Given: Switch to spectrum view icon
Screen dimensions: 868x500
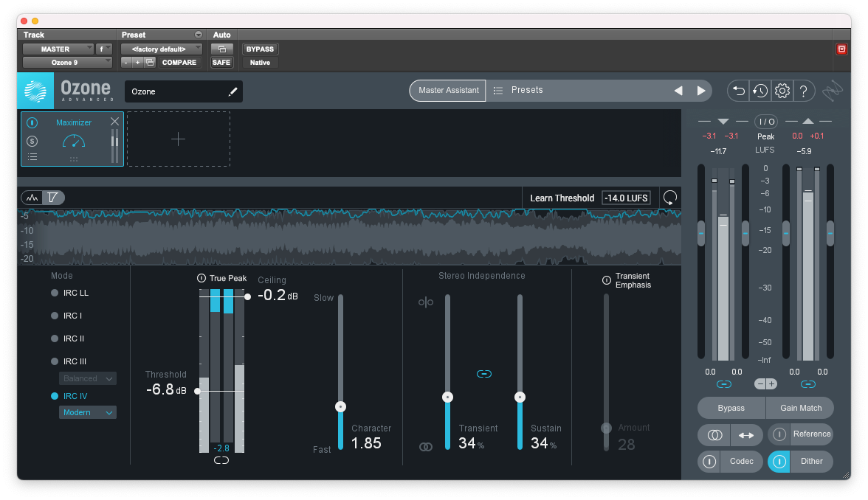Looking at the screenshot, I should [32, 198].
